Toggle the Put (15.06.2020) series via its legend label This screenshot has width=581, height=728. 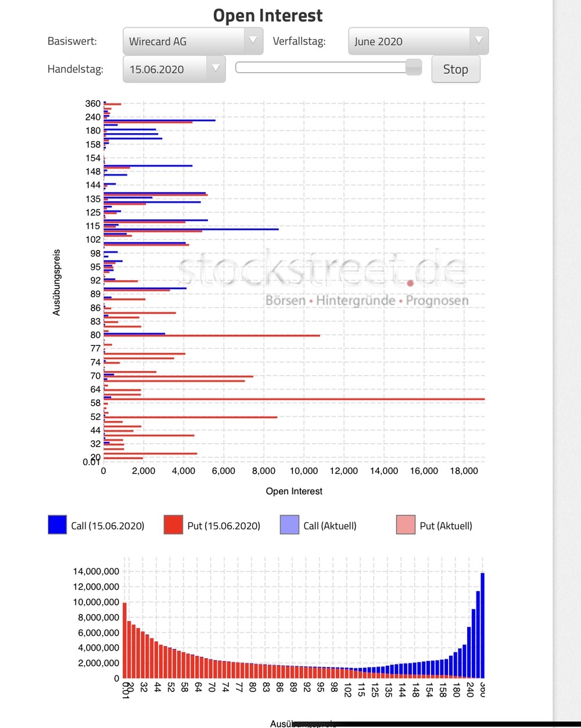point(224,525)
